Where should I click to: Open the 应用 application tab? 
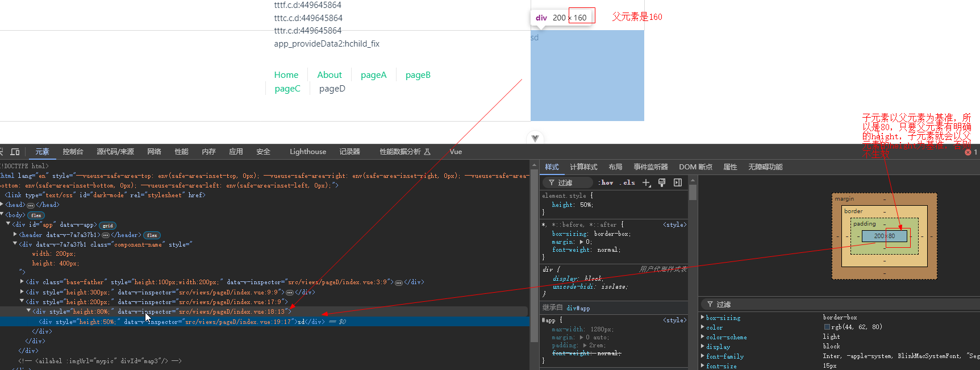236,152
